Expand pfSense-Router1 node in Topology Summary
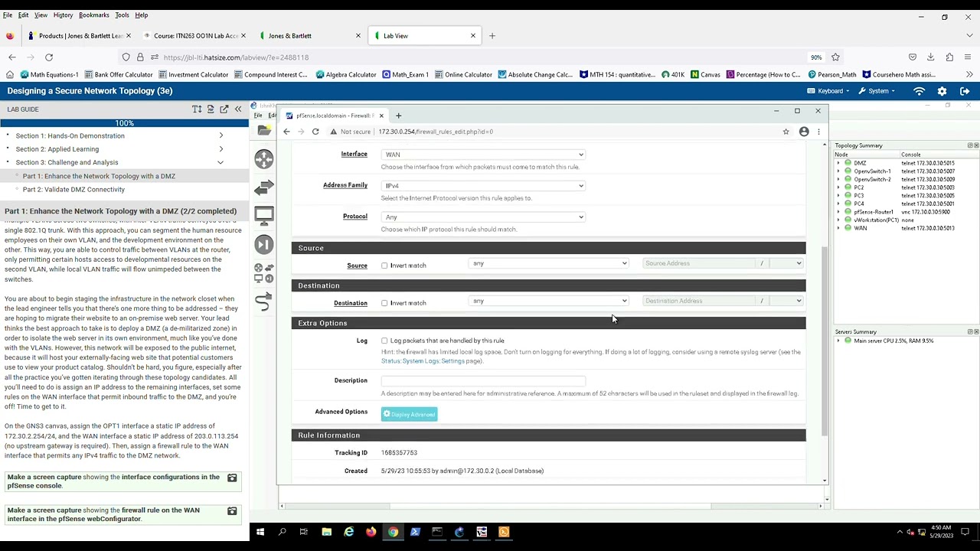The width and height of the screenshot is (980, 551). pos(838,212)
